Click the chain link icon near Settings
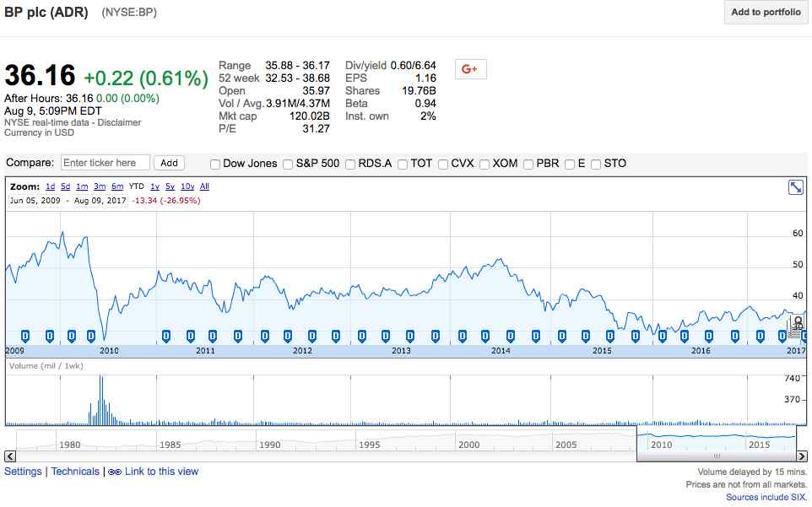The width and height of the screenshot is (812, 507). (x=115, y=472)
